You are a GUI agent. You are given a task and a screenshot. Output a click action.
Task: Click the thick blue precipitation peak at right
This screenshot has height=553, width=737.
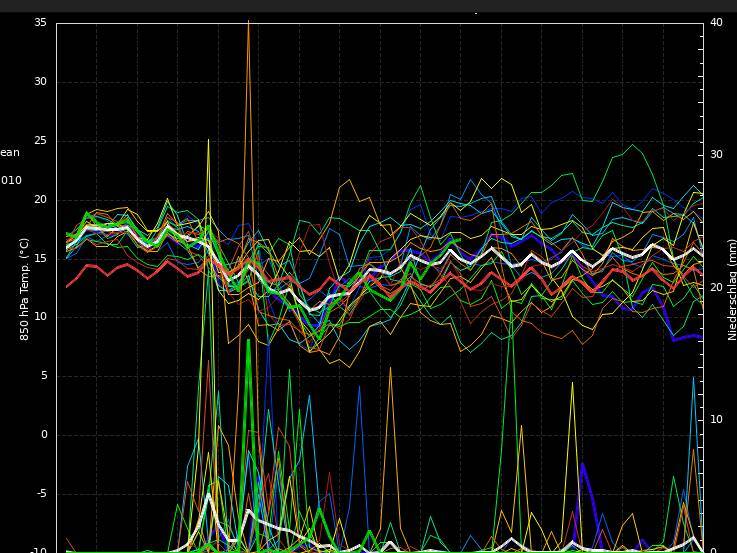click(582, 464)
